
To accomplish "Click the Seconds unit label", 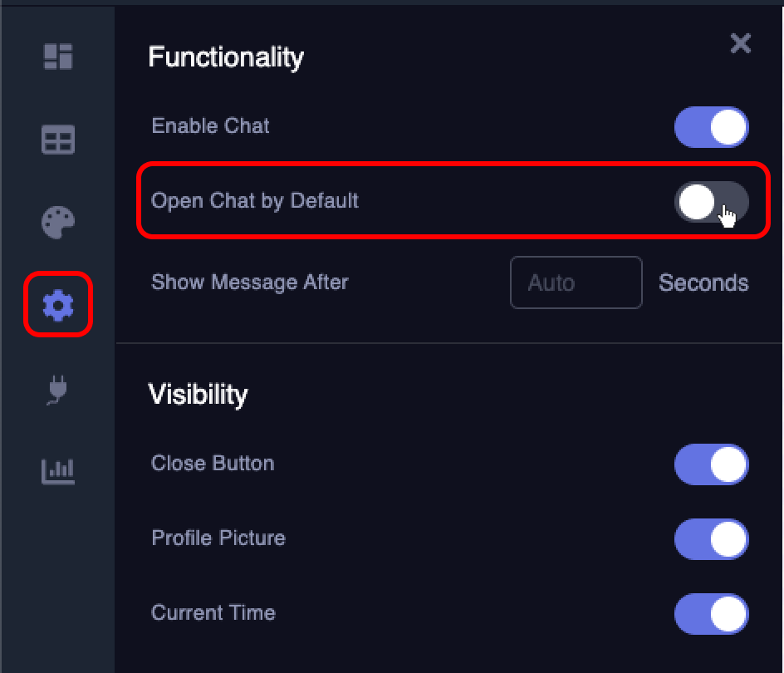I will pos(703,282).
